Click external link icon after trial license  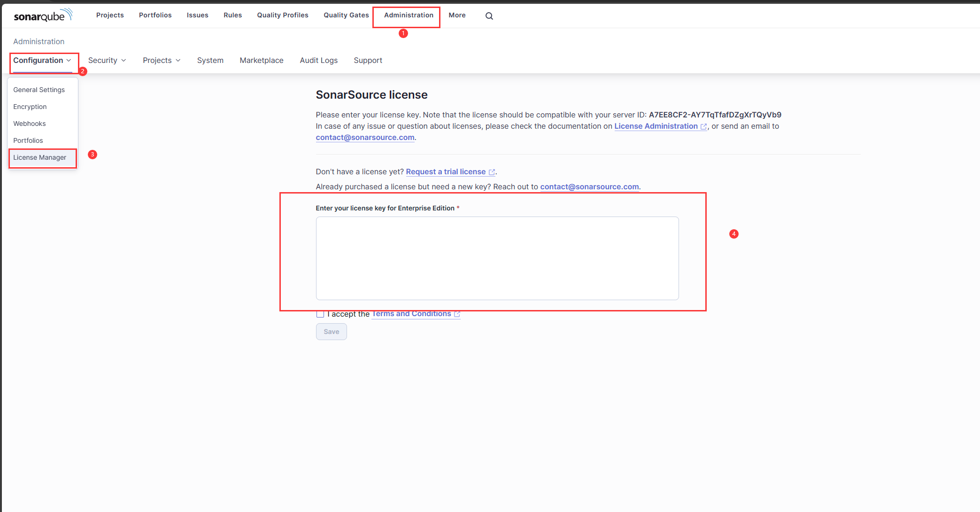[492, 172]
